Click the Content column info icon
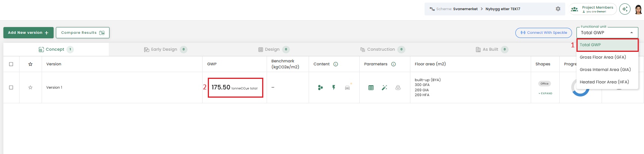 [336, 64]
